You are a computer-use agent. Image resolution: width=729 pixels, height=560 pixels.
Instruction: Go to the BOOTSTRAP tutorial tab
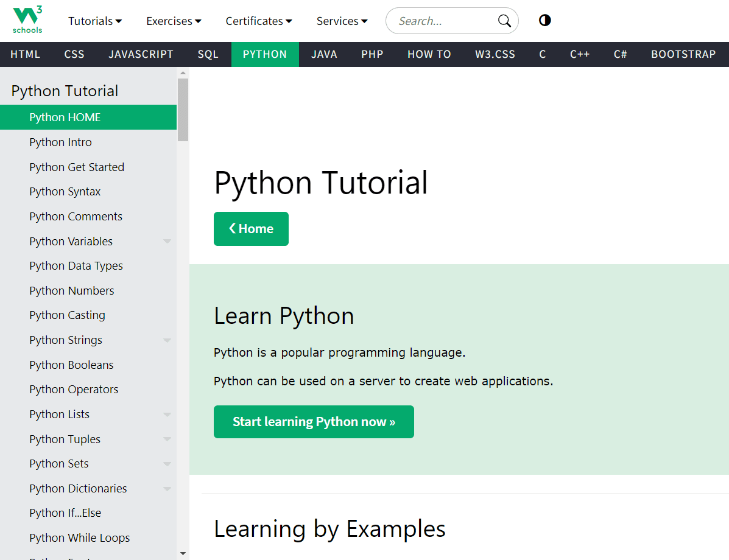point(683,54)
